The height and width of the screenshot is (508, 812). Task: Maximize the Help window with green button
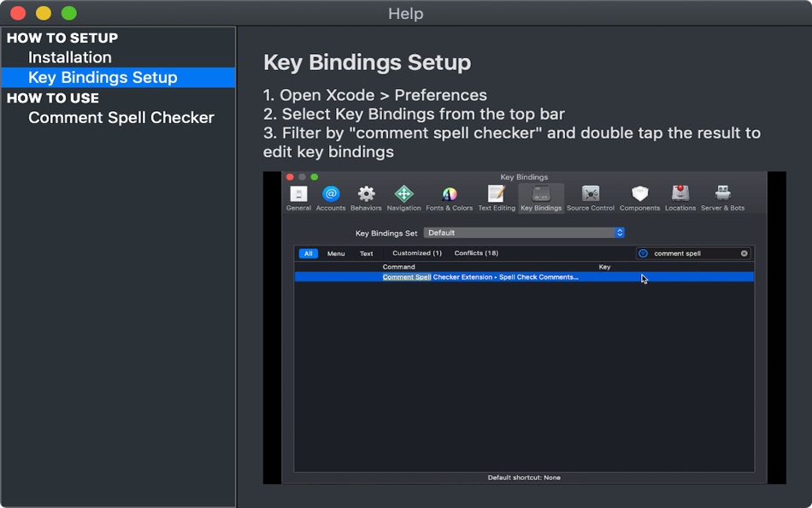pos(69,13)
